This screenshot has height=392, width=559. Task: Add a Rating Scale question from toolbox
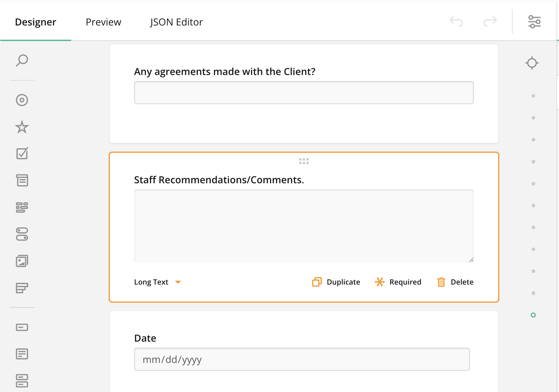pyautogui.click(x=22, y=127)
